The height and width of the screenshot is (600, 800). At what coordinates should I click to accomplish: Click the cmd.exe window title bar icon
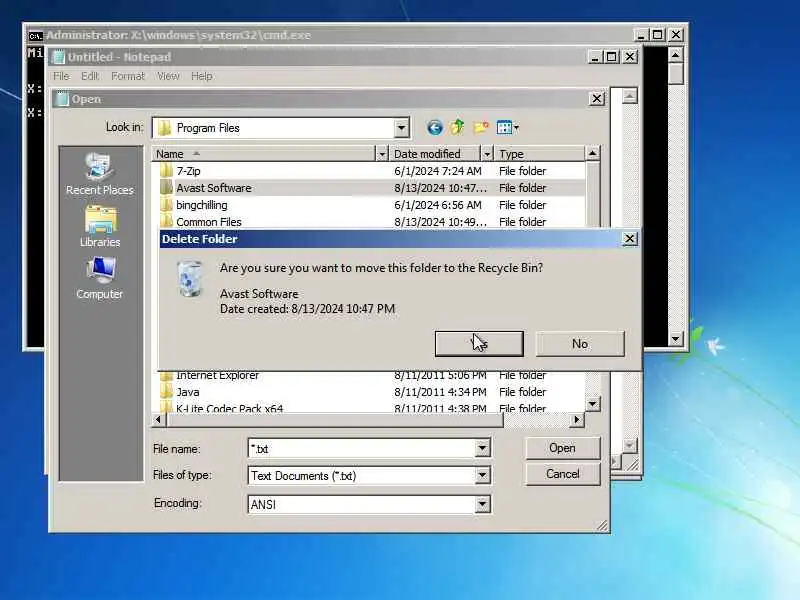[x=35, y=35]
